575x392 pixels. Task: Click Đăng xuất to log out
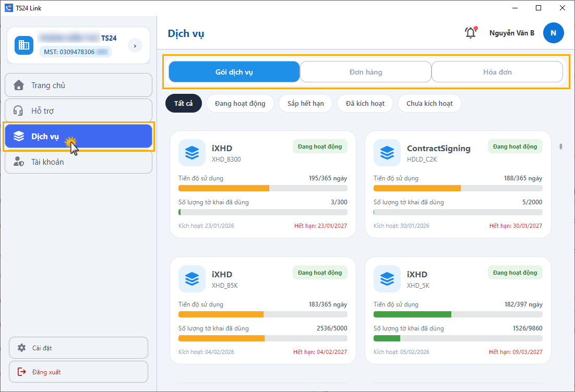[x=78, y=372]
